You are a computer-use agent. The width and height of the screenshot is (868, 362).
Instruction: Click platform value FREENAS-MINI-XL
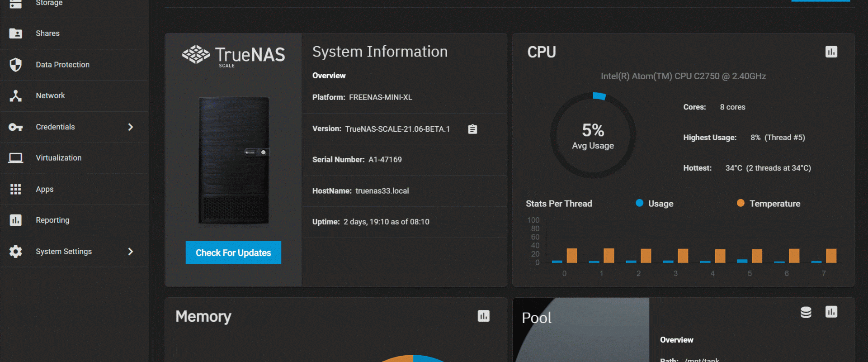click(x=381, y=97)
